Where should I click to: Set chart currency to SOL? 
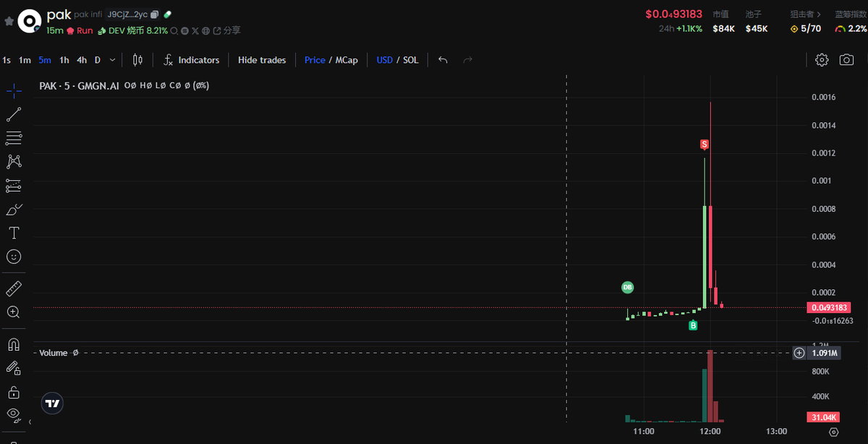[411, 60]
